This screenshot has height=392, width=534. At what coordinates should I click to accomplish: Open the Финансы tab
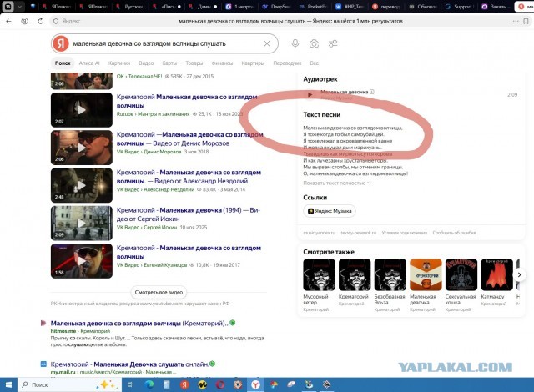click(222, 63)
